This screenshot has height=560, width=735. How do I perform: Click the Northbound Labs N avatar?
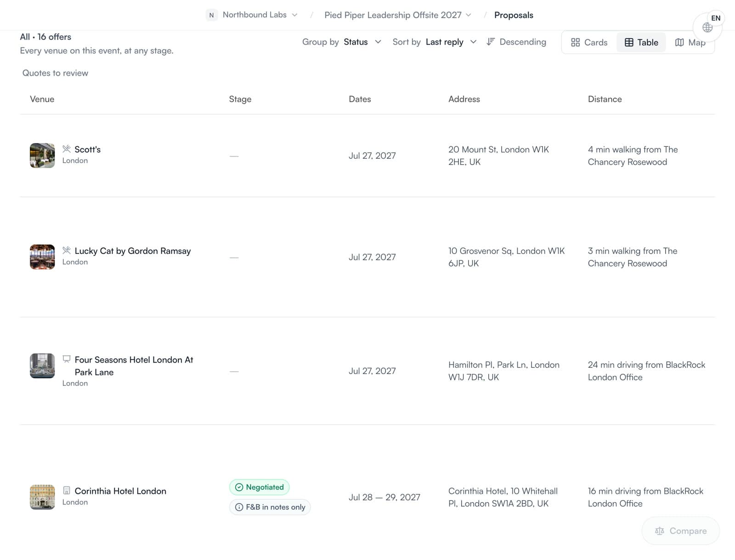point(211,15)
